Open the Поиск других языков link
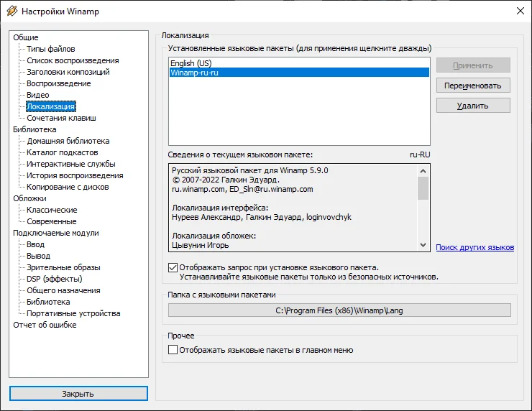Viewport: 532px width, 411px height. pos(474,247)
